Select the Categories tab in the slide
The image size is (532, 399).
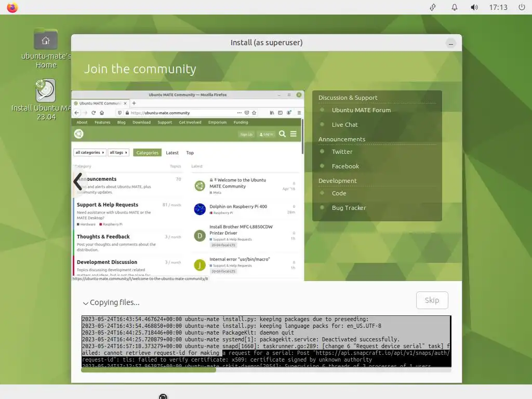pos(147,153)
